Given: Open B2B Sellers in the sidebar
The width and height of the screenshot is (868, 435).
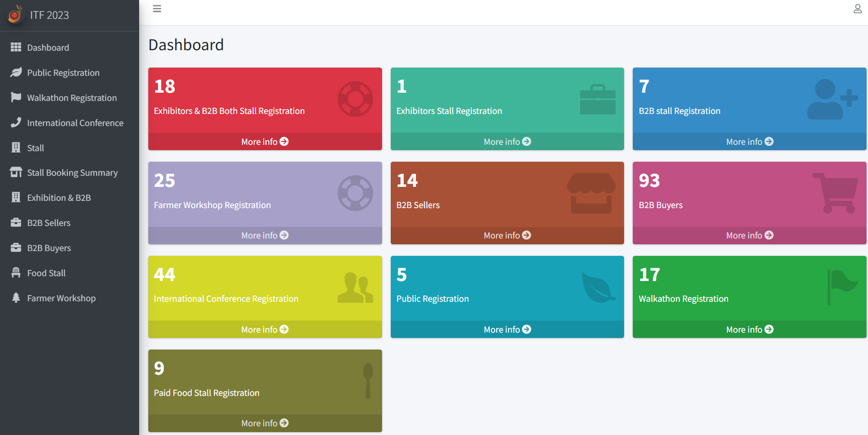Looking at the screenshot, I should coord(70,223).
